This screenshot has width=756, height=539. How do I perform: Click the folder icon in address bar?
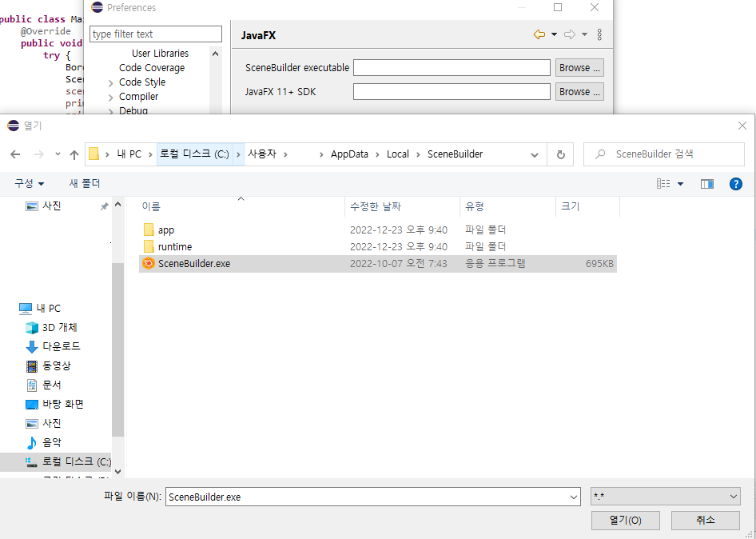coord(94,154)
